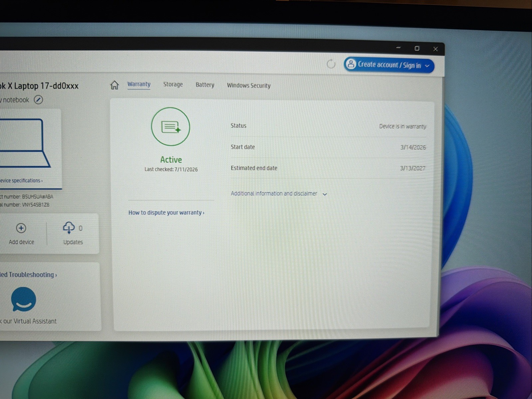Select the Warranty tab
The image size is (532, 399).
(139, 85)
